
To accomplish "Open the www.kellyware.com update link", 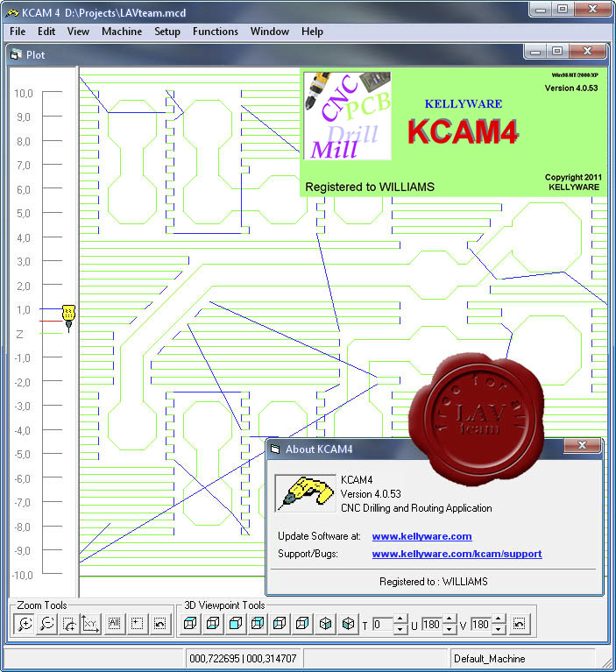I will [421, 536].
